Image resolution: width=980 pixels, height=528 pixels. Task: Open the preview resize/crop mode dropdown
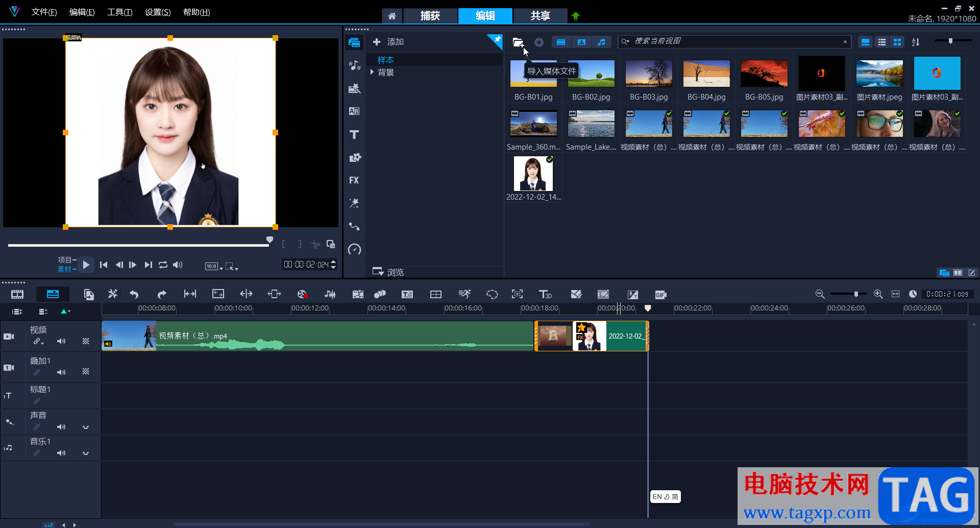click(232, 267)
